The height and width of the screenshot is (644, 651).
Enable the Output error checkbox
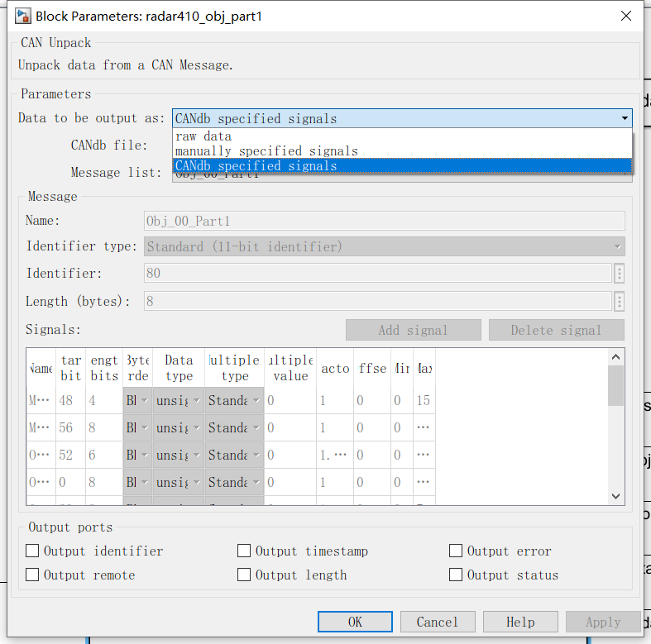[x=456, y=551]
